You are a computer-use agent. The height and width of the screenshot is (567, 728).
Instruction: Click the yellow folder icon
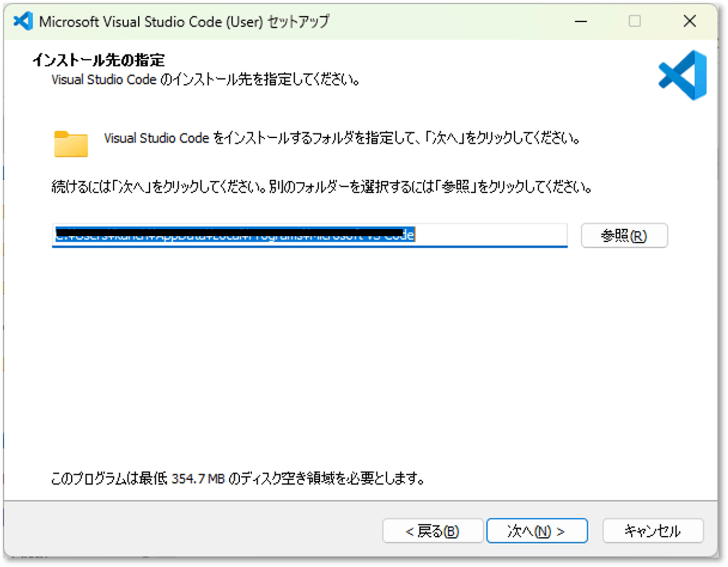[71, 144]
